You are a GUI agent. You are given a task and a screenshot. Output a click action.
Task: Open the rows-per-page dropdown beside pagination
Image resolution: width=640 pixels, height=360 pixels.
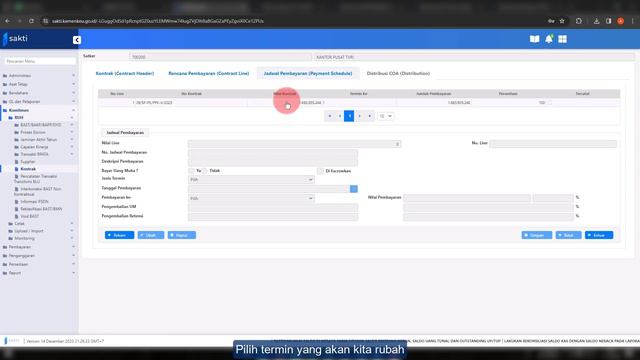pos(385,116)
